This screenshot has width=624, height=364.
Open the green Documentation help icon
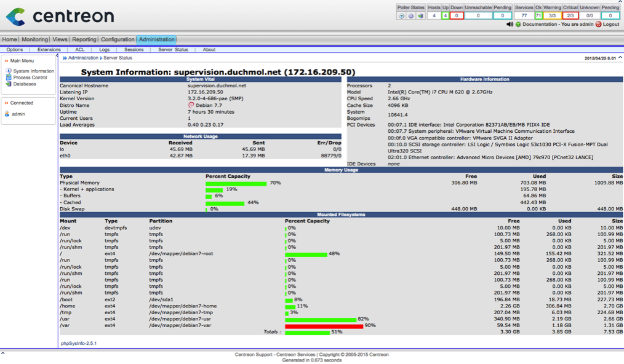point(518,25)
